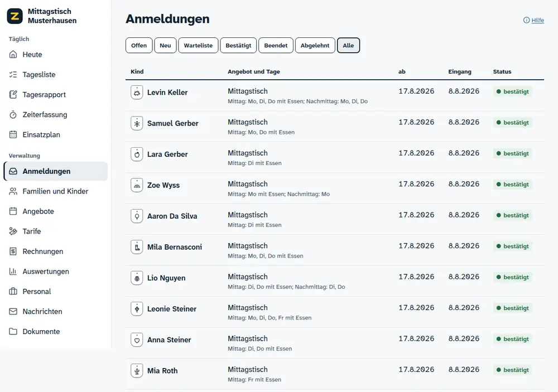Viewport: 558px width, 392px height.
Task: Open the Nachrichten page
Action: (x=55, y=311)
